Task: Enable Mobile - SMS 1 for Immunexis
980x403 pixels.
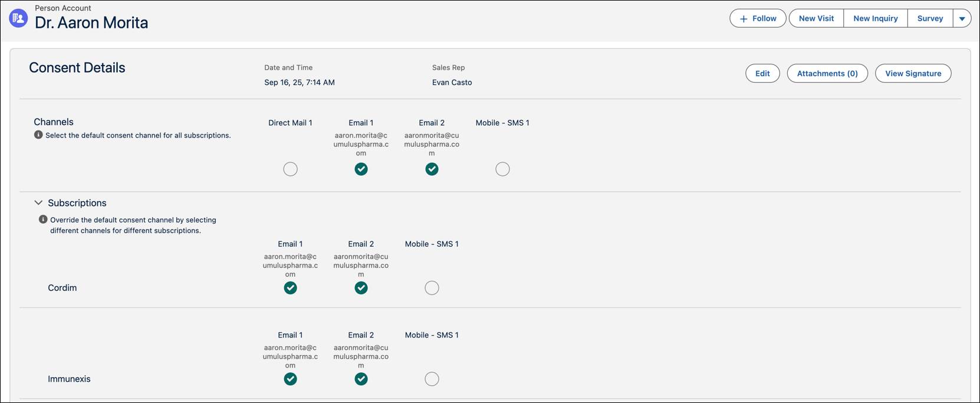Action: point(432,379)
